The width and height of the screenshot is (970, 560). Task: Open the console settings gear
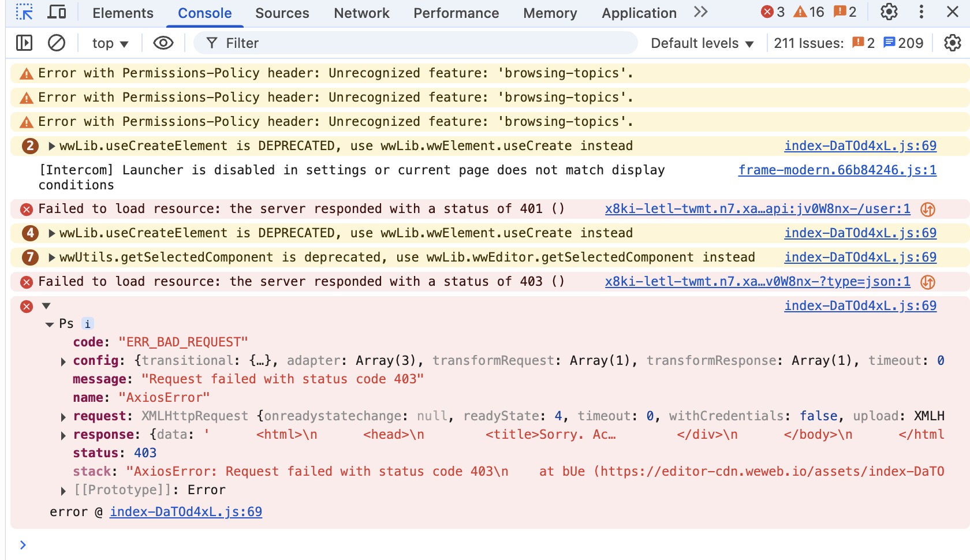[x=952, y=43]
